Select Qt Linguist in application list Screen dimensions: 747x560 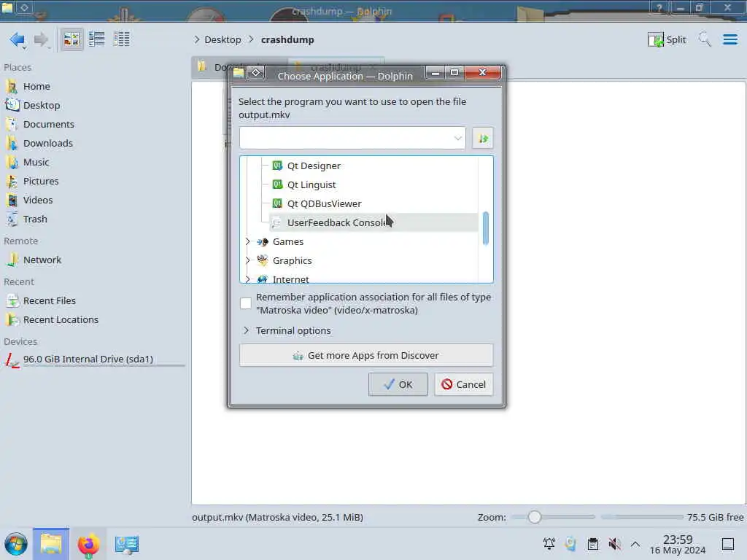tap(311, 184)
